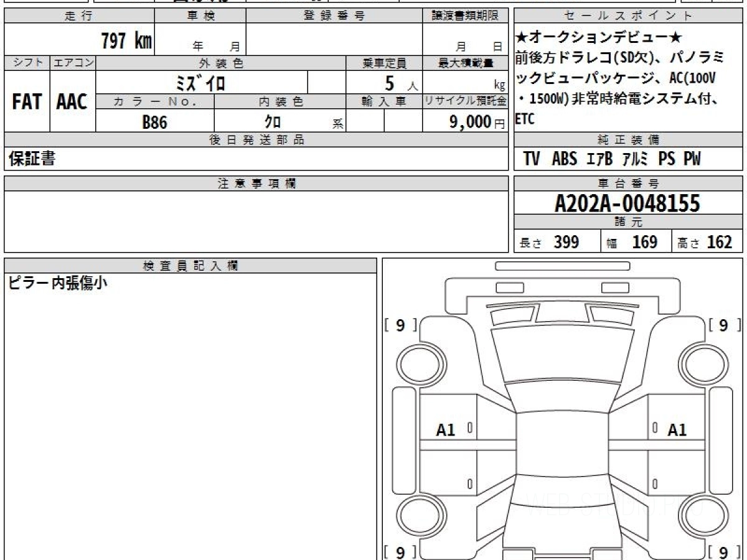Select the exterior color ミズイロ field

pos(201,83)
